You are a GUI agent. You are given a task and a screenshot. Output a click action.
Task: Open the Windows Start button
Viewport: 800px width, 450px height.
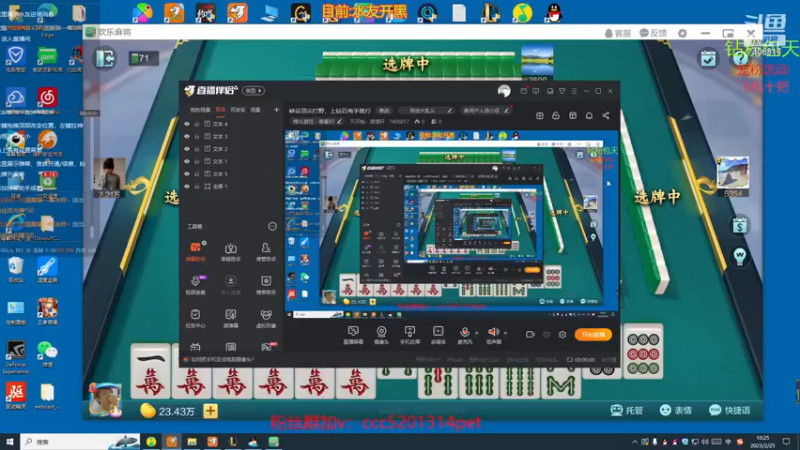(10, 442)
